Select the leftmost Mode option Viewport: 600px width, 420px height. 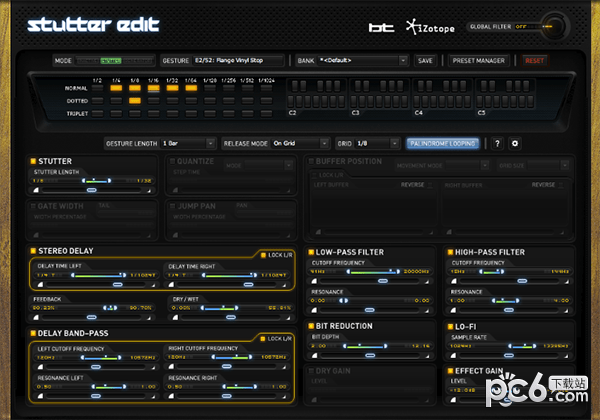click(88, 60)
